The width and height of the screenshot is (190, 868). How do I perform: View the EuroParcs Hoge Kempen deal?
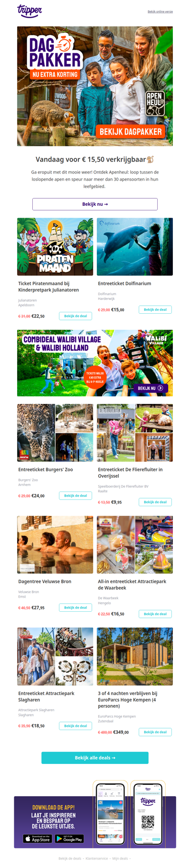coord(155,732)
